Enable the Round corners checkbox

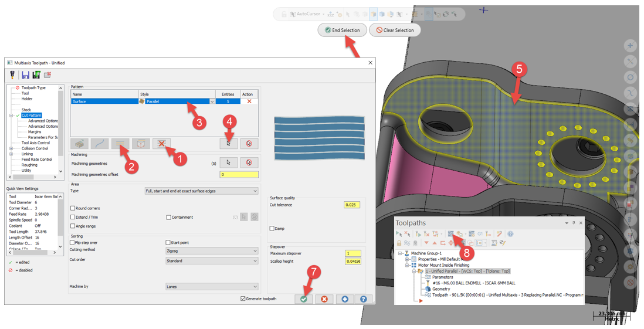(73, 208)
